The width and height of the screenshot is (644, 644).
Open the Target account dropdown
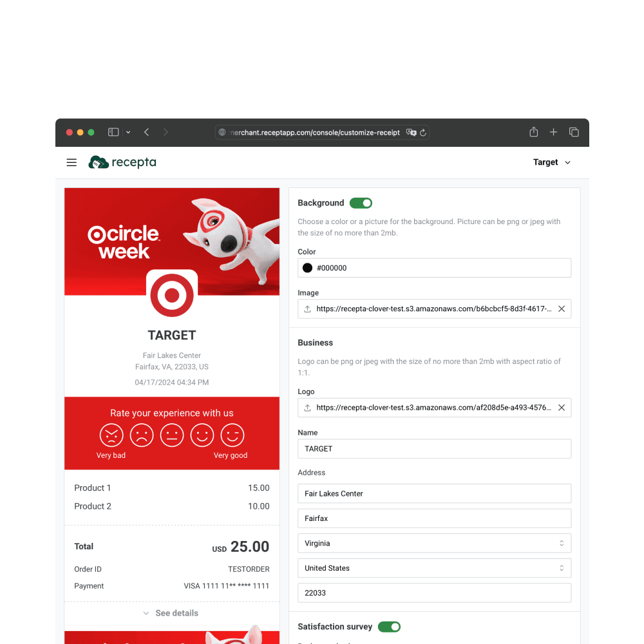552,162
